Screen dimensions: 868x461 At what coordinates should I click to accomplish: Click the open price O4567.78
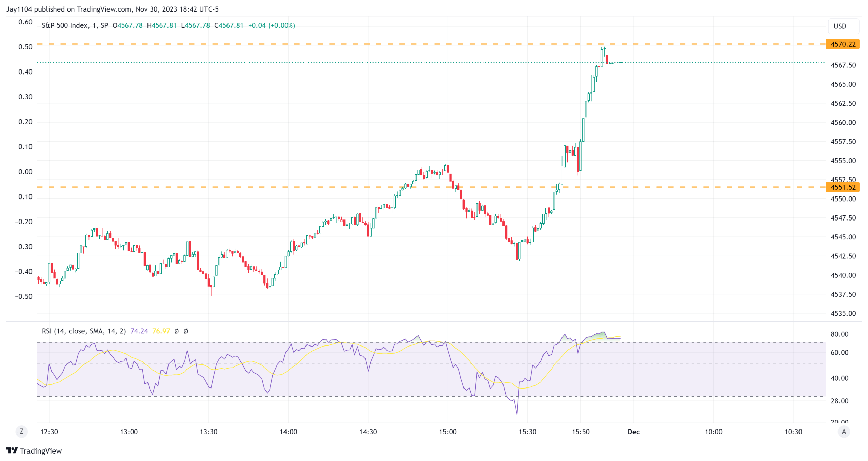pos(127,25)
